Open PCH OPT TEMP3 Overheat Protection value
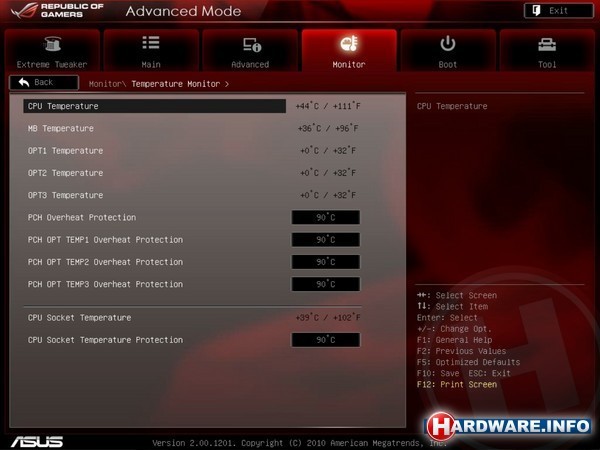 coord(326,284)
